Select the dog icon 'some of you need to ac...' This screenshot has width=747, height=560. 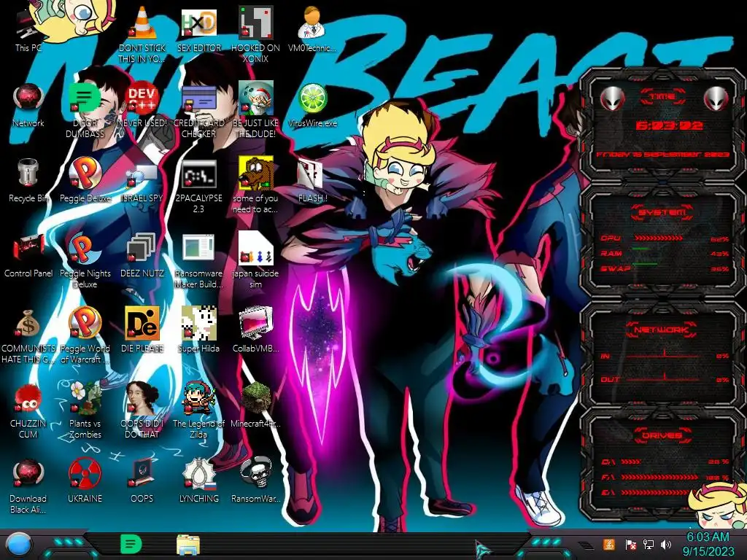tap(256, 186)
